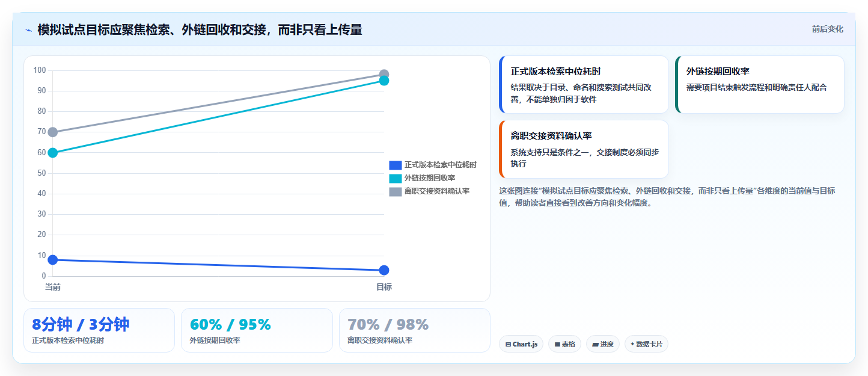Click the 前后变化 label in header

coord(827,29)
